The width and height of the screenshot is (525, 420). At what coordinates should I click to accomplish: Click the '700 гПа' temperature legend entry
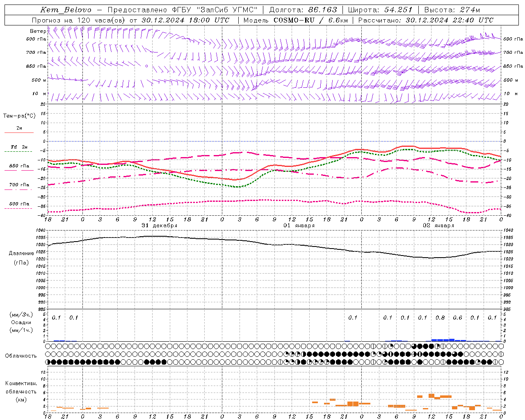click(19, 185)
